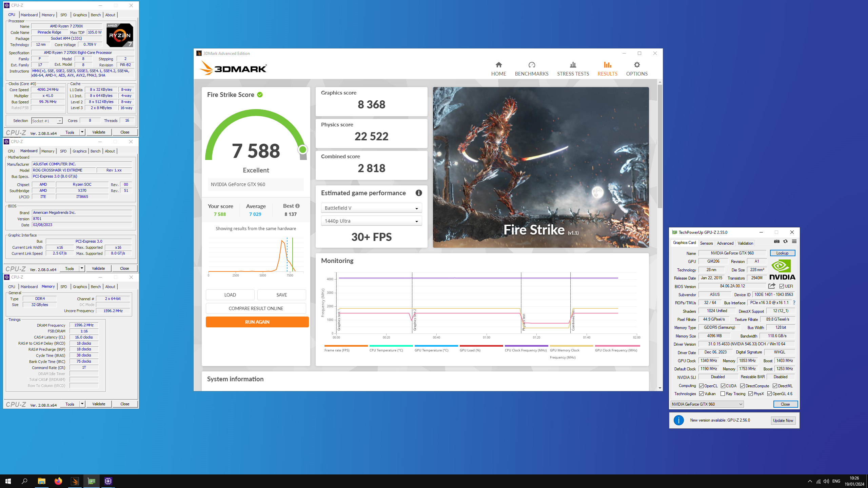Open File Explorer from the taskbar
The image size is (868, 488).
[x=41, y=481]
